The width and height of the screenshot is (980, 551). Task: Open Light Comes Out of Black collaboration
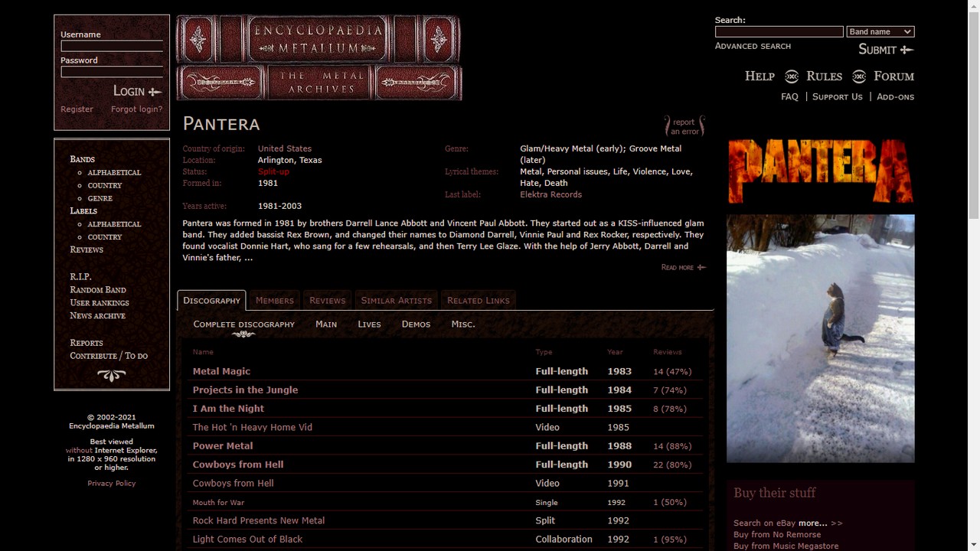(x=247, y=539)
